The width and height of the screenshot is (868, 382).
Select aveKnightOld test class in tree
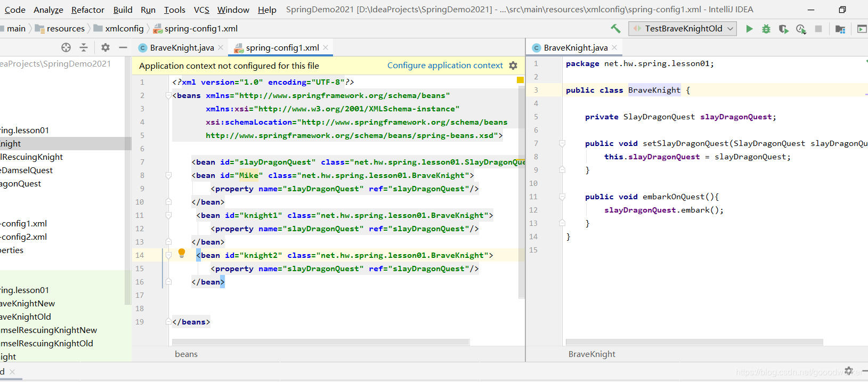pyautogui.click(x=26, y=317)
